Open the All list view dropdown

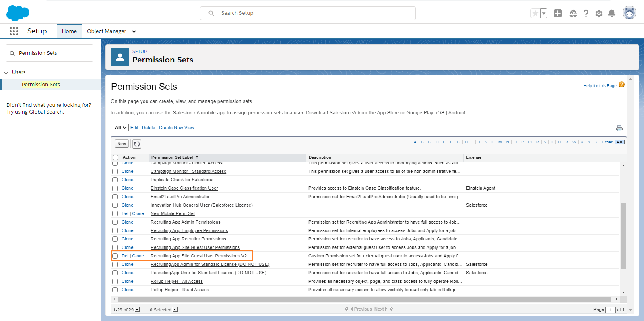point(120,128)
